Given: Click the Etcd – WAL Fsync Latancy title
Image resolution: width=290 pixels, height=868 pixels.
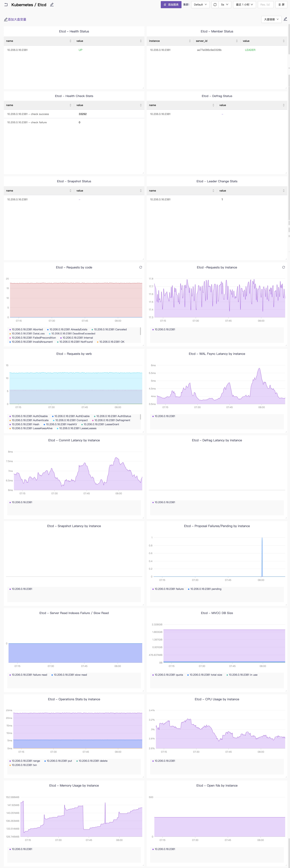Looking at the screenshot, I should [x=217, y=354].
